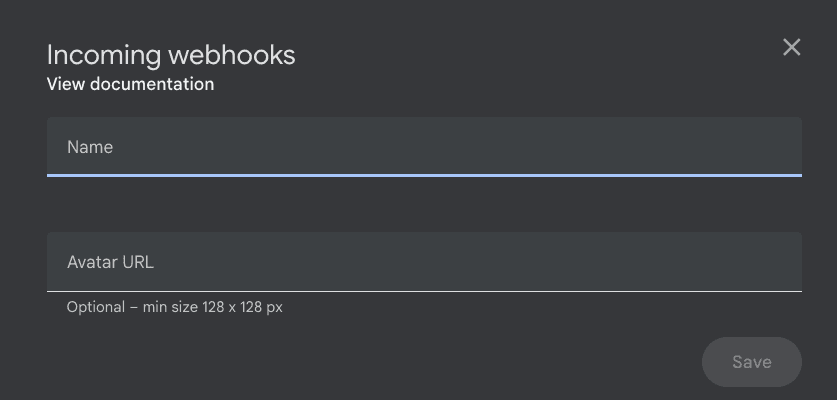
Task: Focus the Name input field
Action: pos(424,147)
